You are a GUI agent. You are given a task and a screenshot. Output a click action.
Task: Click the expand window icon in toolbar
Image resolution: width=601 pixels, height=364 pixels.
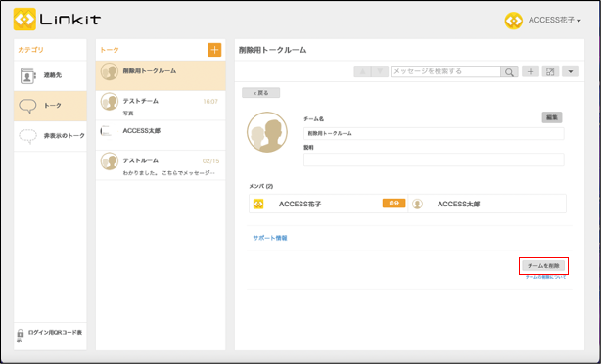click(x=550, y=71)
